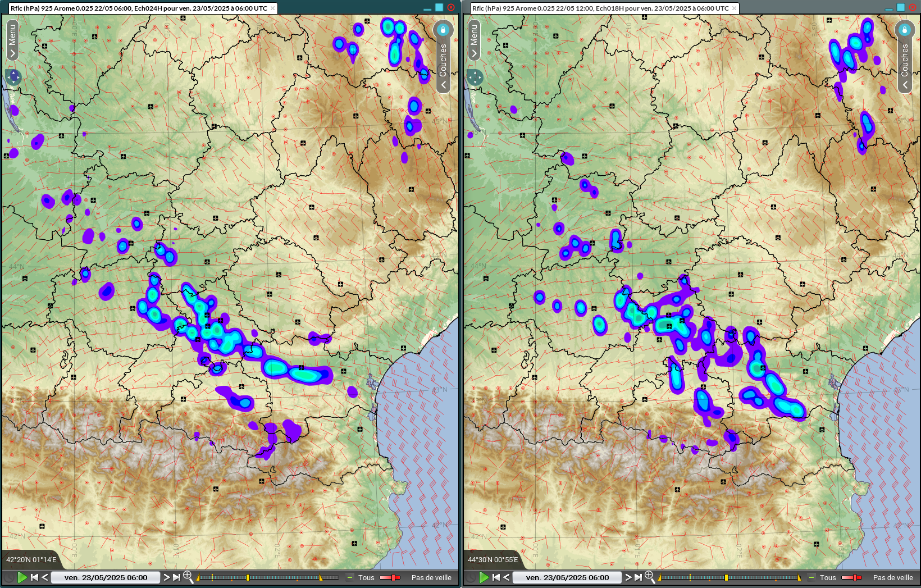Expand the Couches panel in right map

[x=905, y=65]
